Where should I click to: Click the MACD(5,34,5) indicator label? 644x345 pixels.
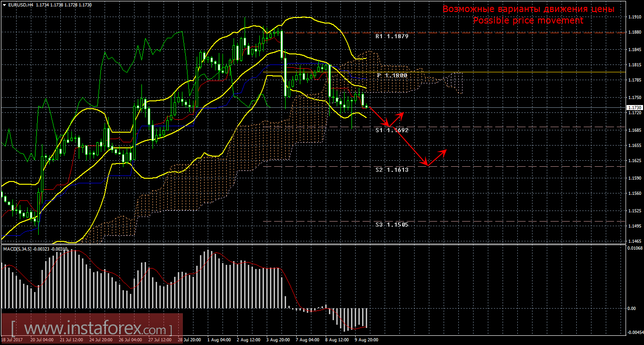[18, 249]
